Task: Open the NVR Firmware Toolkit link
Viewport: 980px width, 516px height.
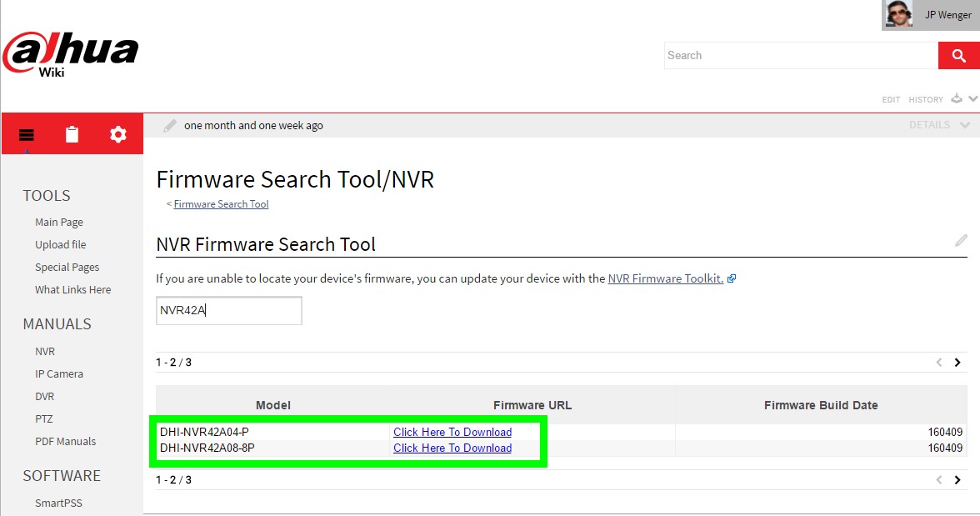Action: click(666, 278)
